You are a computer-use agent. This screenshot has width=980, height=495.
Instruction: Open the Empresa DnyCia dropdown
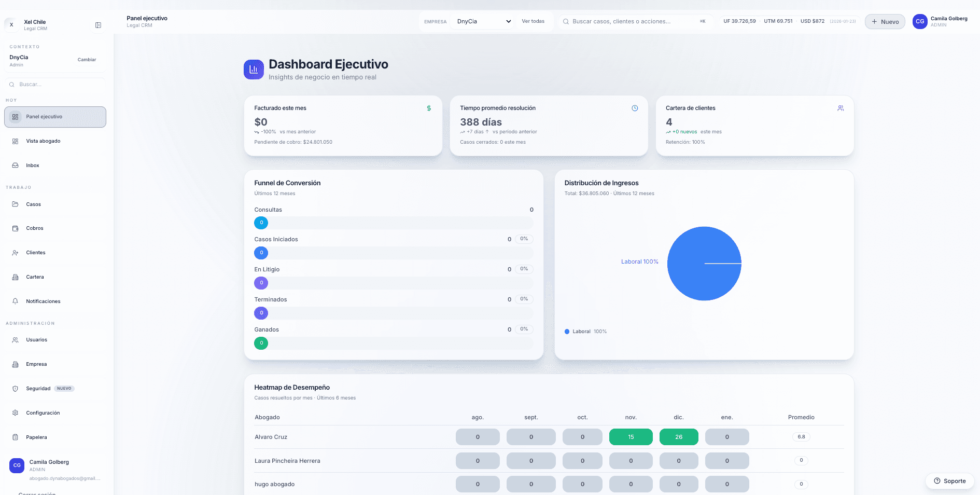[483, 21]
